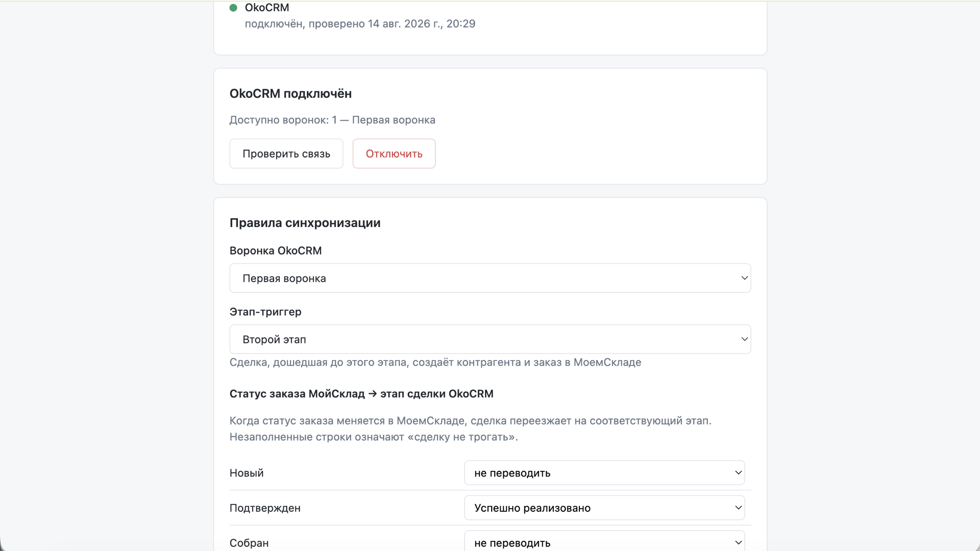Click the Собран status row label
This screenshot has width=980, height=551.
point(249,543)
